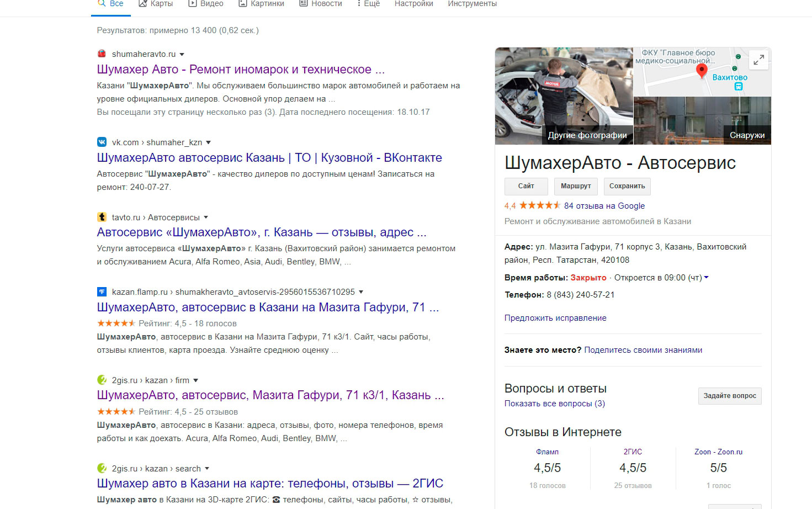Click the map thumbnail showing Вахитово

(x=702, y=72)
